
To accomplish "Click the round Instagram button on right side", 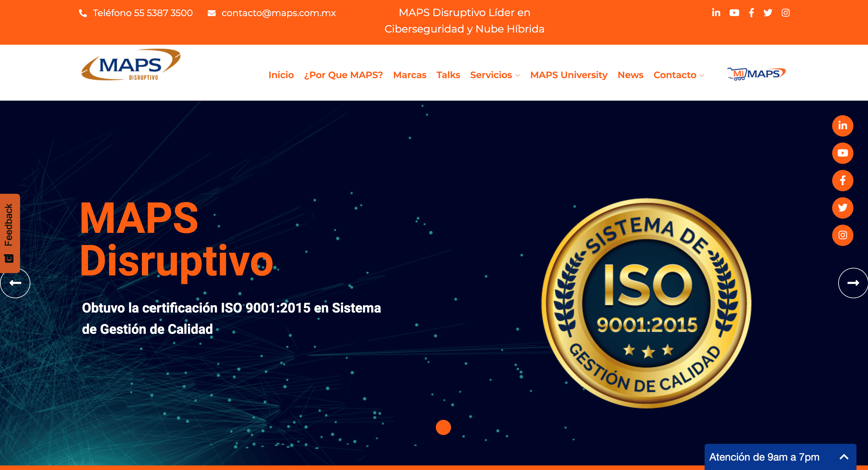I will point(843,235).
